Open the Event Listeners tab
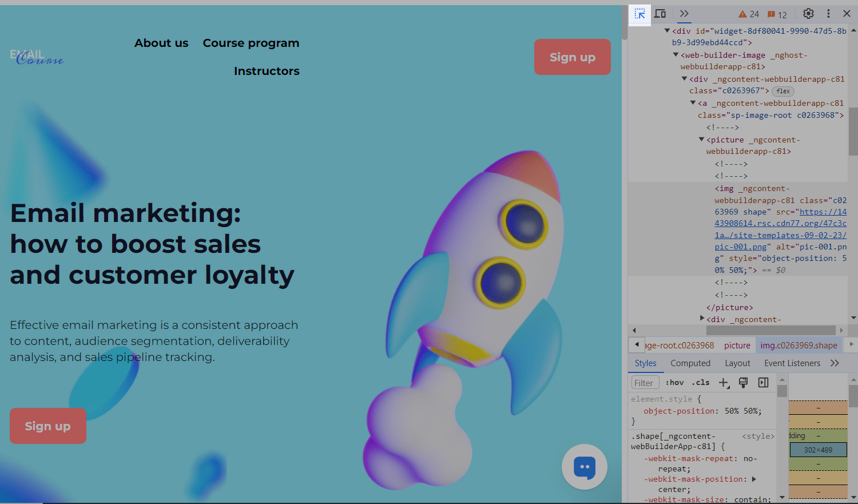This screenshot has height=504, width=858. tap(792, 363)
